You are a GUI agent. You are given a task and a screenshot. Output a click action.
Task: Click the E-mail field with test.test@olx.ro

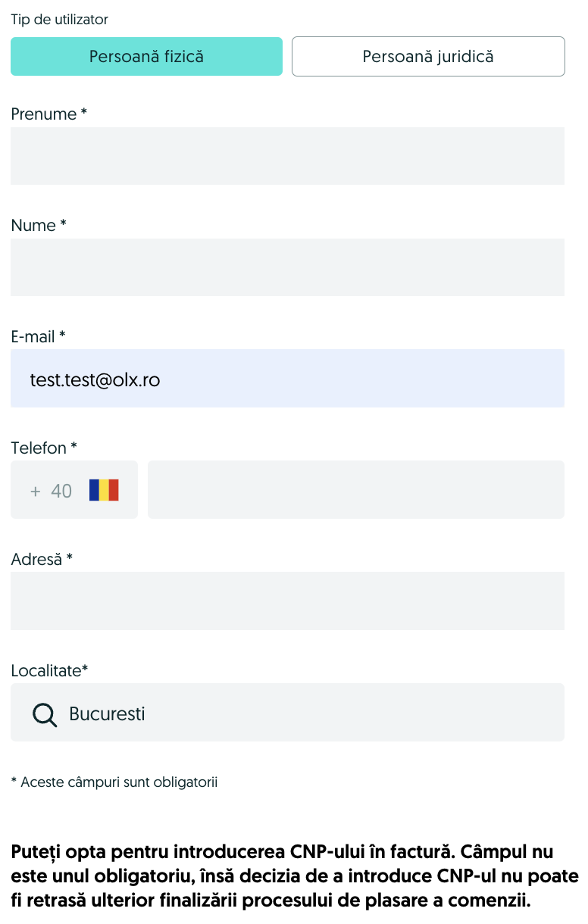pos(287,379)
